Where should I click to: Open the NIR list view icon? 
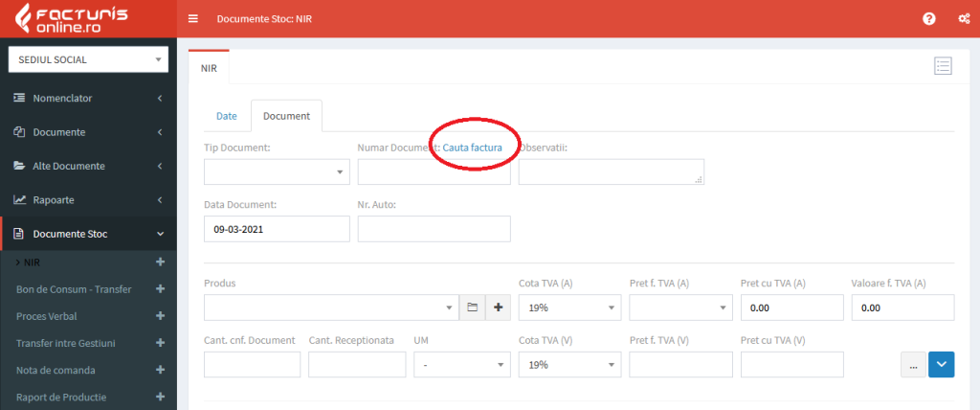(943, 66)
